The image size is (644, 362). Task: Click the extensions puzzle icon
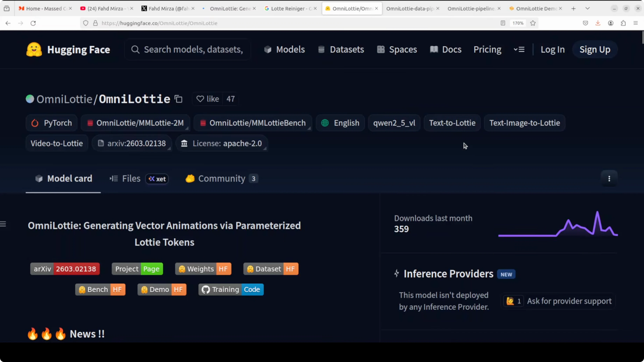(624, 23)
